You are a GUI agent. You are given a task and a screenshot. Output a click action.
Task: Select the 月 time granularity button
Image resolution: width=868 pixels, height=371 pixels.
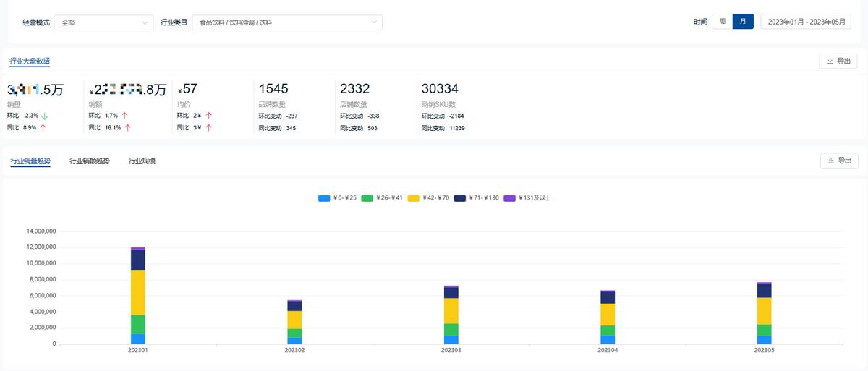coord(742,22)
